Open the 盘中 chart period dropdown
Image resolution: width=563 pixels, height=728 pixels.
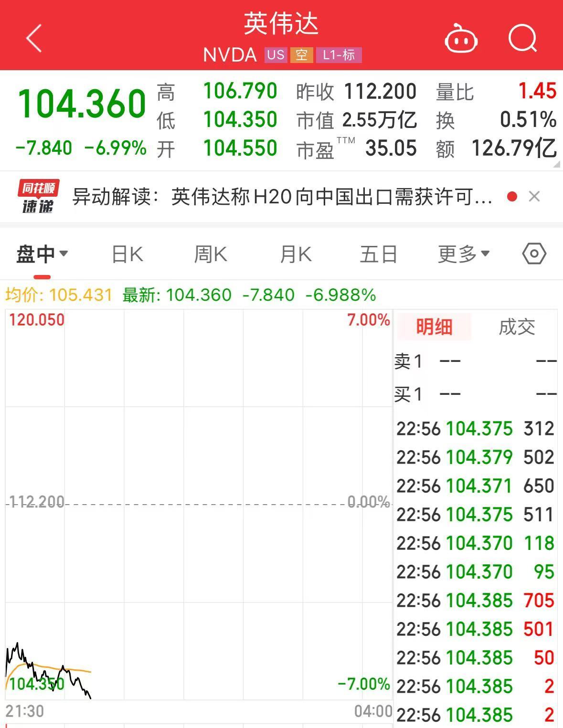pos(42,254)
